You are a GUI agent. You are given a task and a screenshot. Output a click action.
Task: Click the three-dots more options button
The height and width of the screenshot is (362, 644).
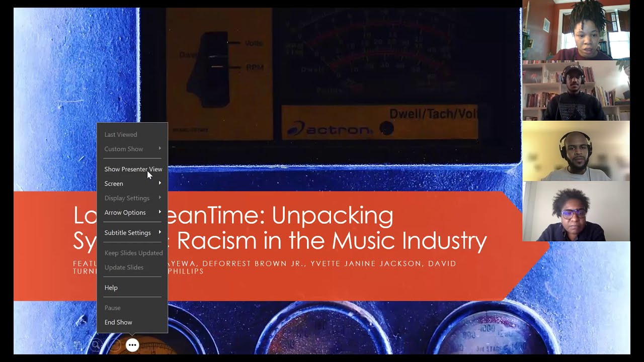[x=132, y=345]
